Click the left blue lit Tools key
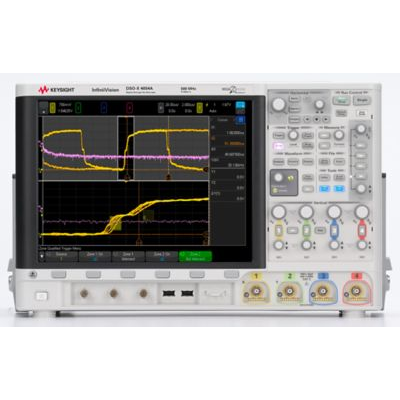The width and height of the screenshot is (400, 400). [324, 189]
